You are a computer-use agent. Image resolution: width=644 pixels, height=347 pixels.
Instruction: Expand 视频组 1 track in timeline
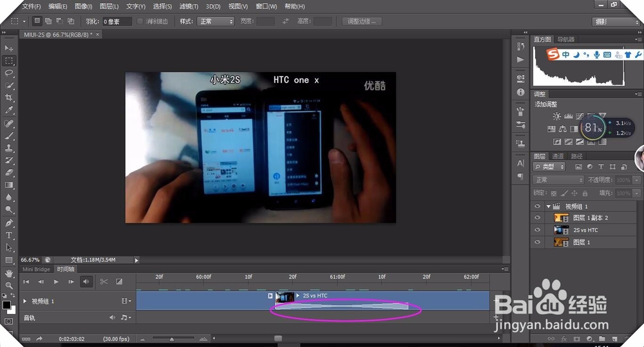24,301
